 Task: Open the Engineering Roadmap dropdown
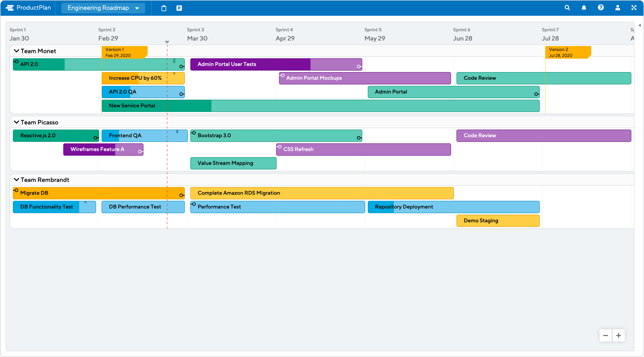coord(103,8)
